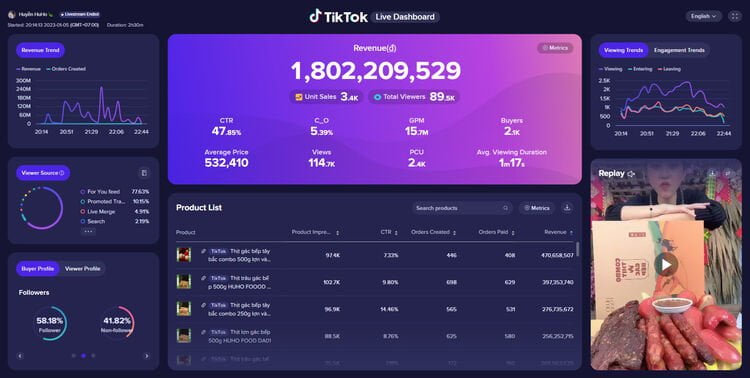The height and width of the screenshot is (378, 750).
Task: Click link icon of the 397,353,740 product row
Action: (204, 278)
